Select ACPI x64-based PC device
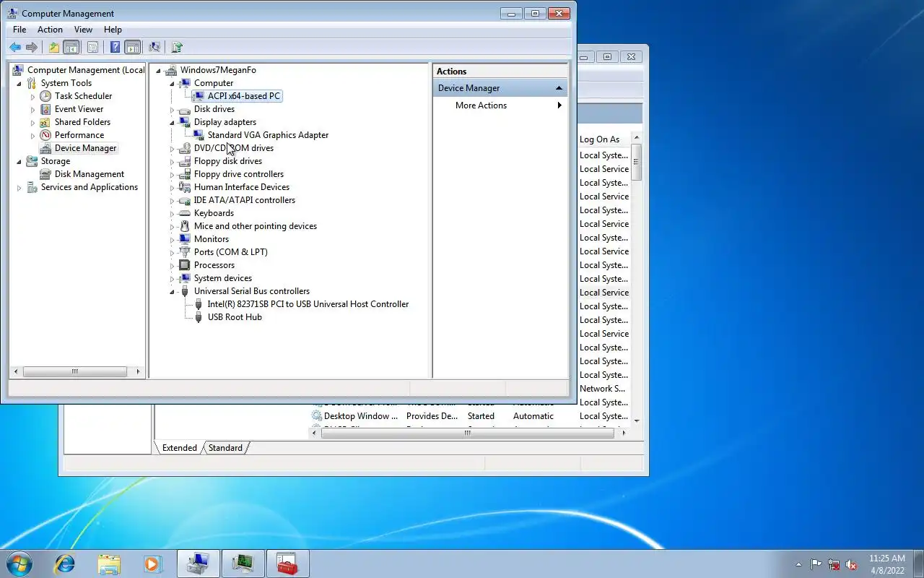 tap(244, 96)
